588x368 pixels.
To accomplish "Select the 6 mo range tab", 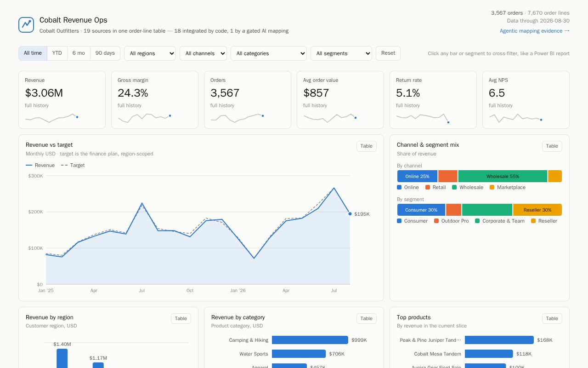I will click(x=79, y=53).
